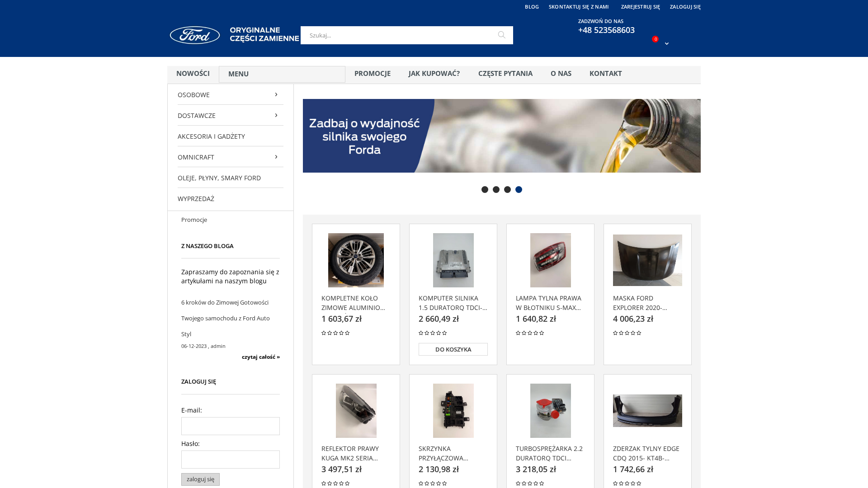Click star rating under Reflektor prawy
868x488 pixels.
tap(335, 483)
